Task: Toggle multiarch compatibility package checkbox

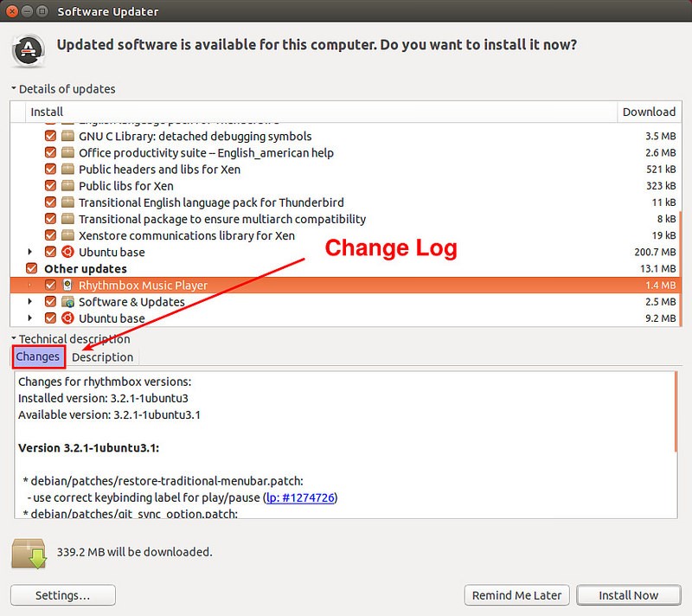Action: point(50,219)
